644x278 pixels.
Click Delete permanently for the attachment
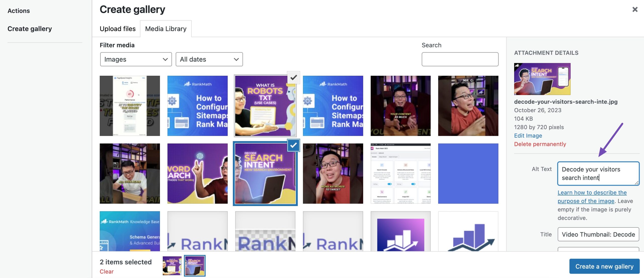[x=540, y=144]
